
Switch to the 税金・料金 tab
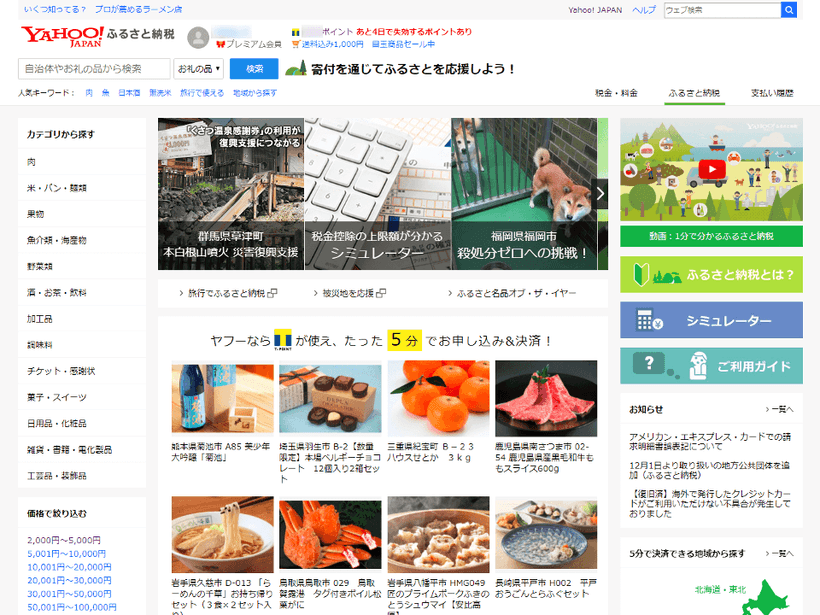click(615, 90)
